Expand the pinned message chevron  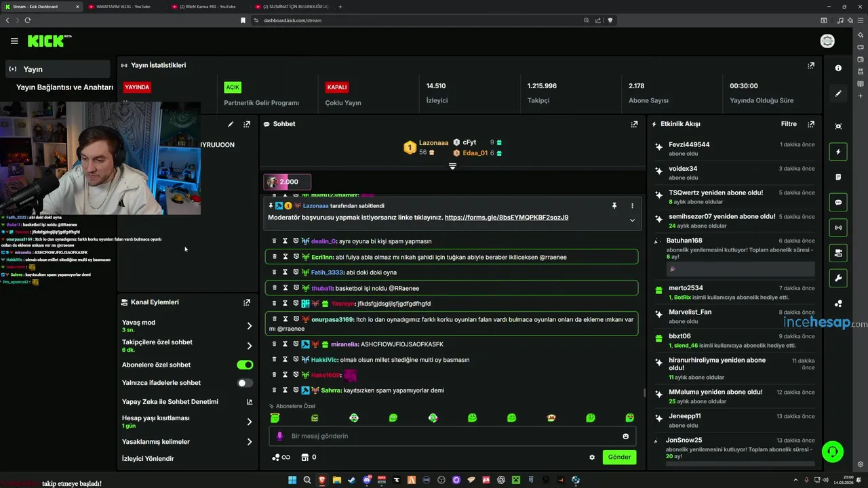point(632,220)
